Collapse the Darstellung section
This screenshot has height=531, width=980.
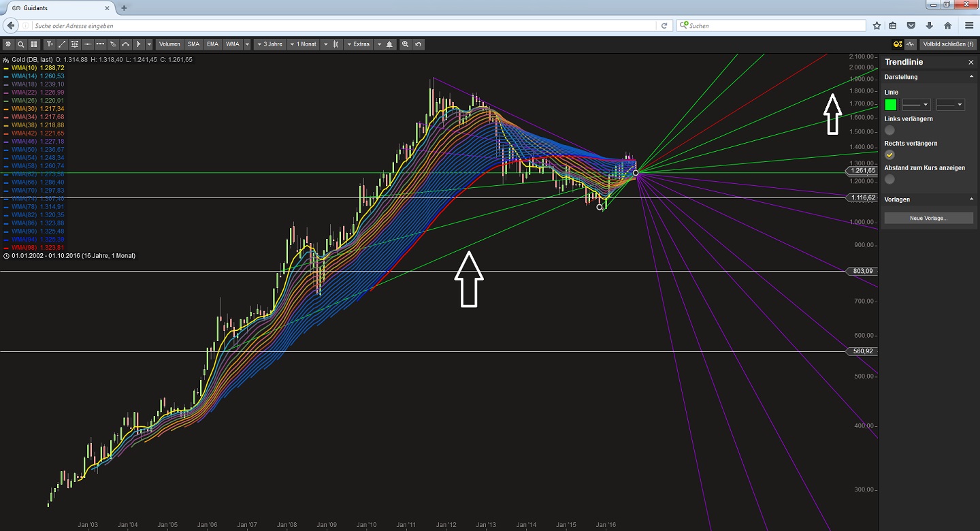pyautogui.click(x=971, y=78)
